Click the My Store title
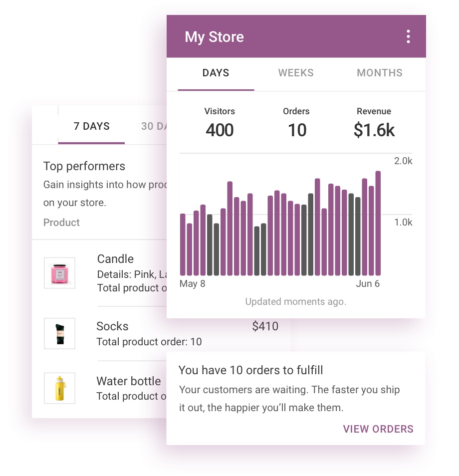Image resolution: width=459 pixels, height=476 pixels. pyautogui.click(x=215, y=37)
